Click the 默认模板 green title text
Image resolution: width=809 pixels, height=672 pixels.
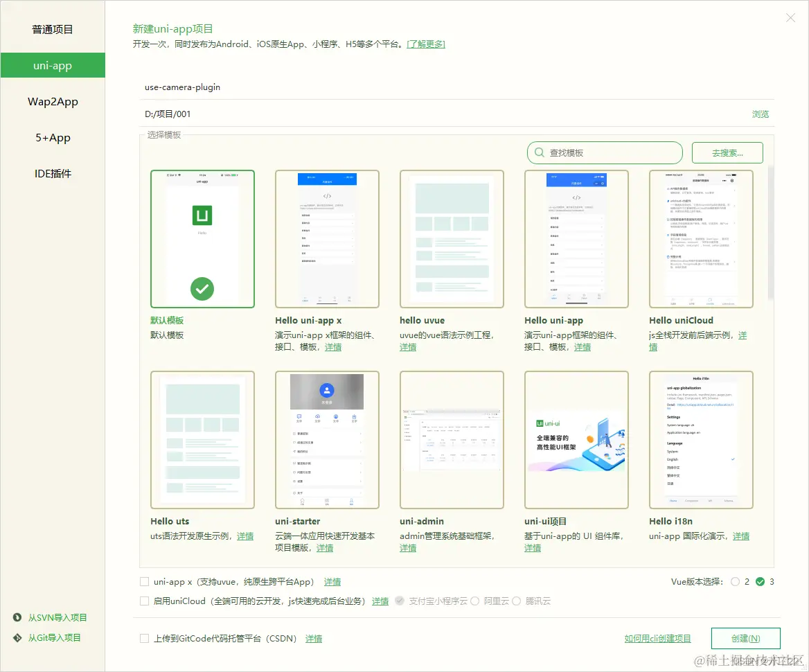(x=167, y=320)
